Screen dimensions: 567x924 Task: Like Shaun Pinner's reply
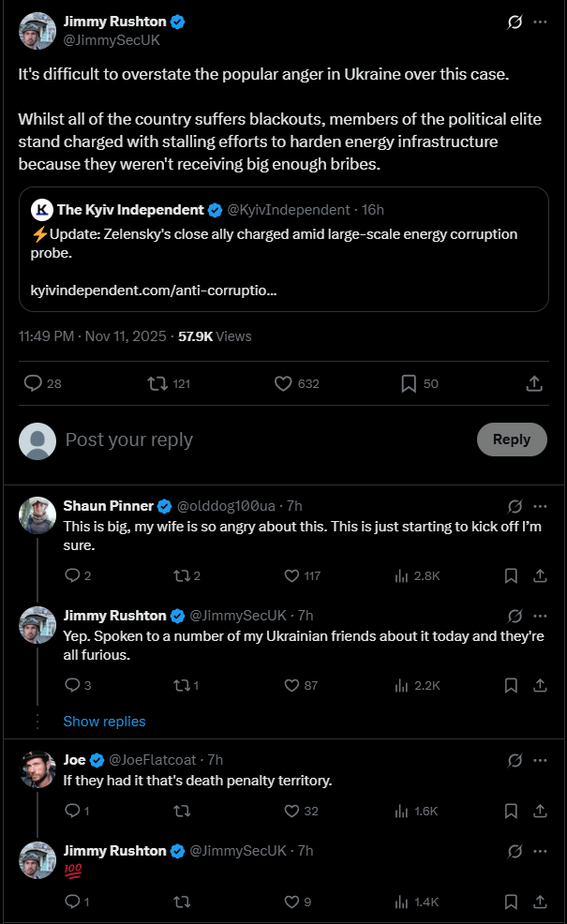pos(291,575)
